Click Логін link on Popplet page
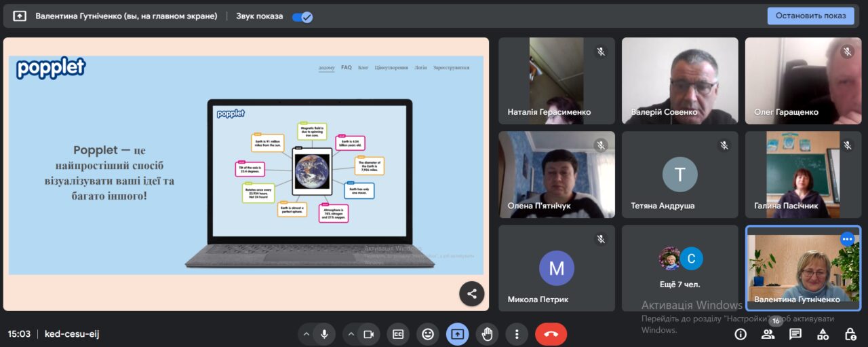Screen dimensions: 868x347 click(421, 68)
